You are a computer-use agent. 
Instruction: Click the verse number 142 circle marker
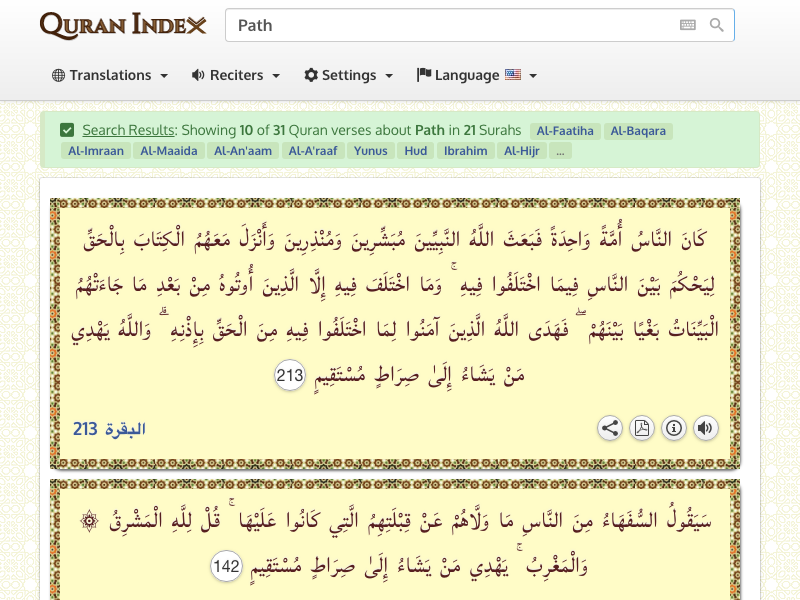coord(227,566)
